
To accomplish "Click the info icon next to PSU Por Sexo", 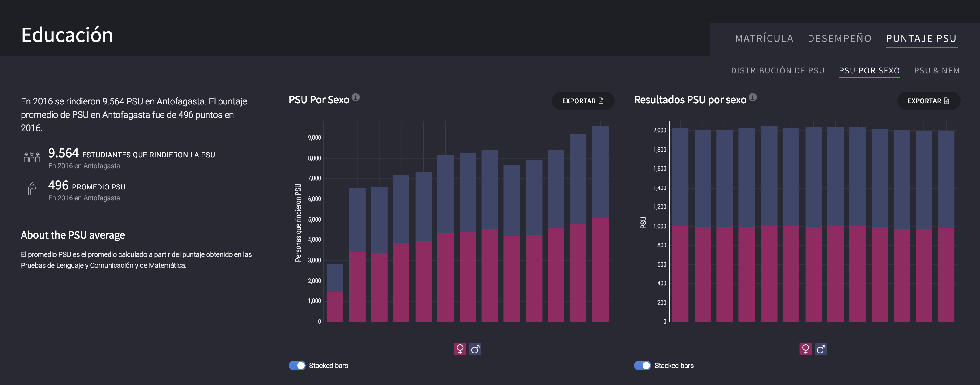I will click(355, 97).
